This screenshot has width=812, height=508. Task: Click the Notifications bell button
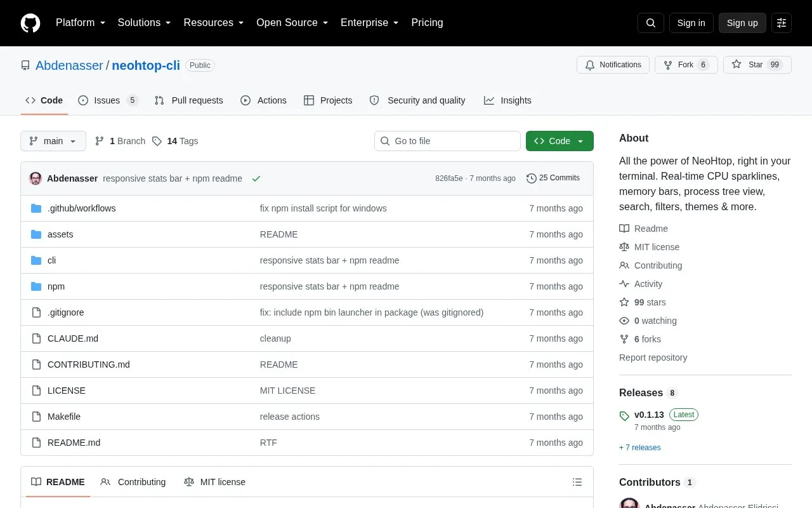point(613,65)
